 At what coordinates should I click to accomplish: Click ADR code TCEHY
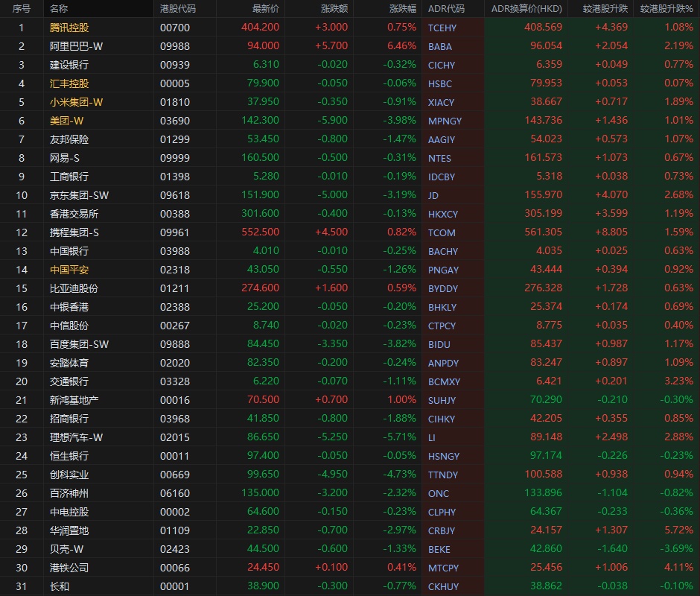[x=442, y=28]
